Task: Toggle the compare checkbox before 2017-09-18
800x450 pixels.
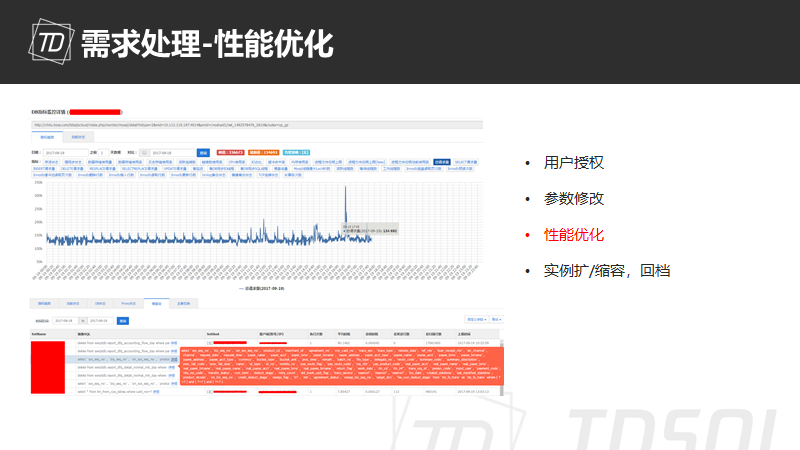Action: tap(144, 153)
